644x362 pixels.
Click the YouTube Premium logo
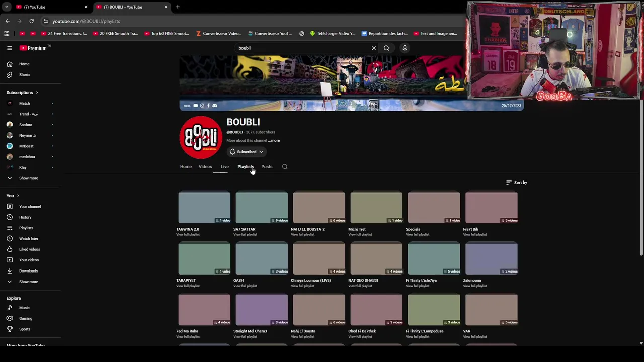[33, 48]
